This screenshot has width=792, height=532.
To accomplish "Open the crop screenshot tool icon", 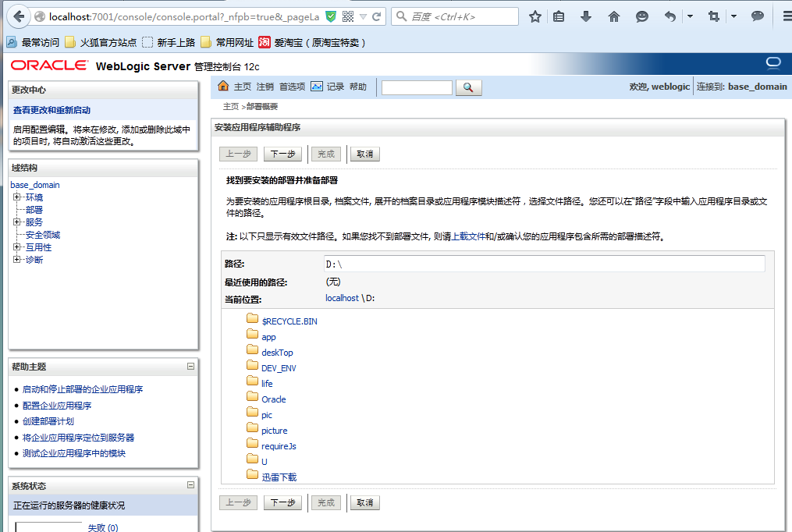I will (714, 16).
